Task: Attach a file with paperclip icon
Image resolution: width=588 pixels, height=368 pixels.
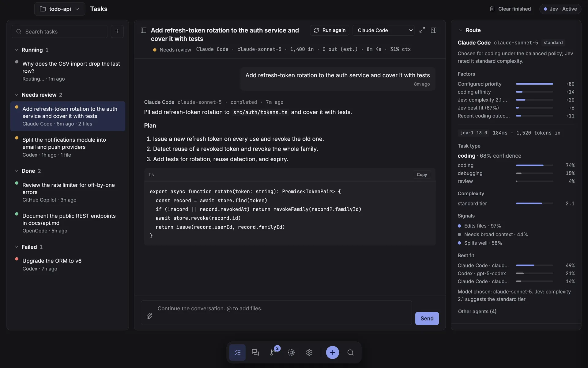Action: [149, 316]
